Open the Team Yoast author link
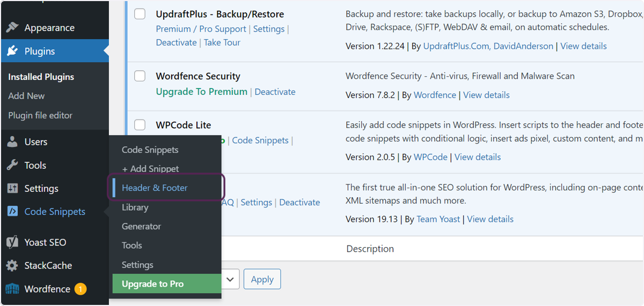The width and height of the screenshot is (644, 306). coord(438,219)
